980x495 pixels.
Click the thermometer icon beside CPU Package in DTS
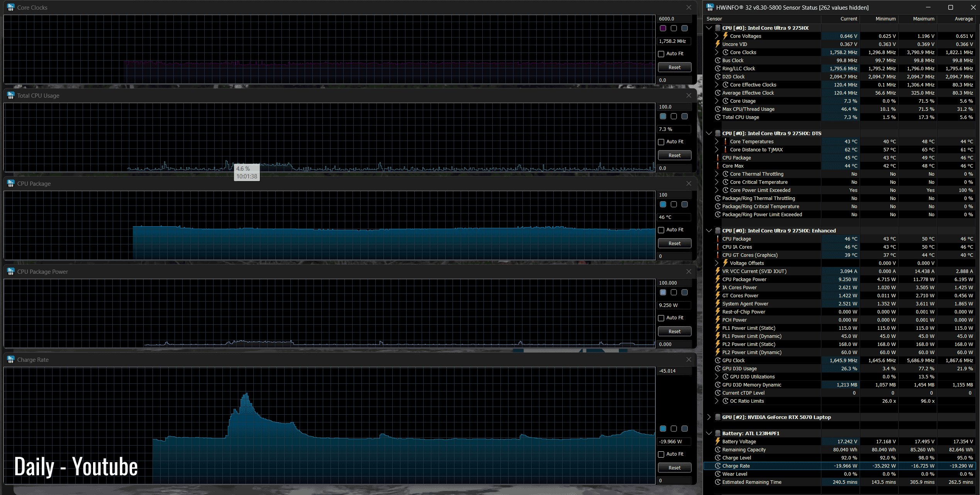[718, 158]
